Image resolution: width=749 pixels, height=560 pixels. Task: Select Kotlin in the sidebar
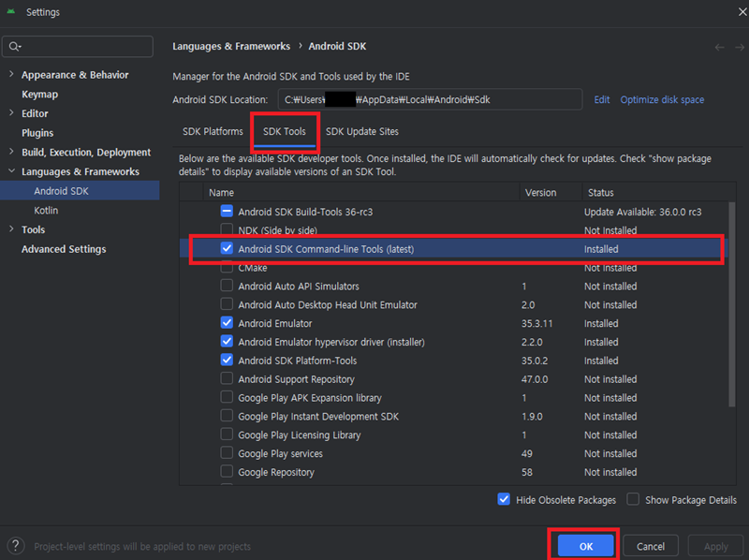click(46, 211)
